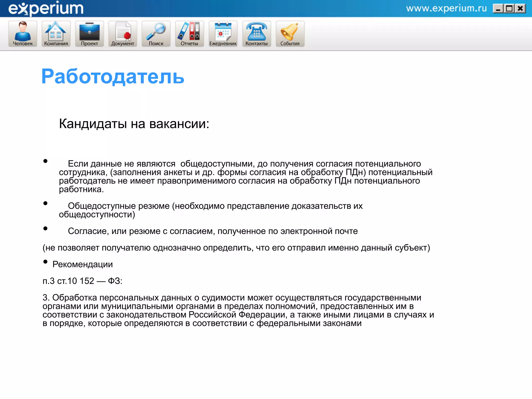Open the Компания (Company) house icon
532x399 pixels.
pyautogui.click(x=56, y=34)
